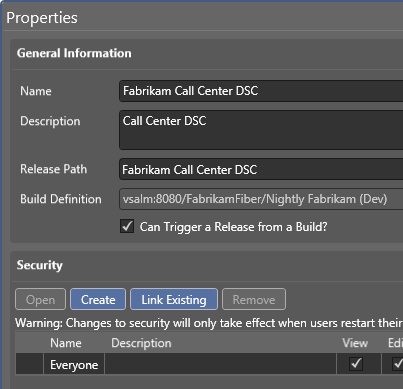Screen dimensions: 403x389
Task: Click the Open button in Security
Action: [x=40, y=299]
